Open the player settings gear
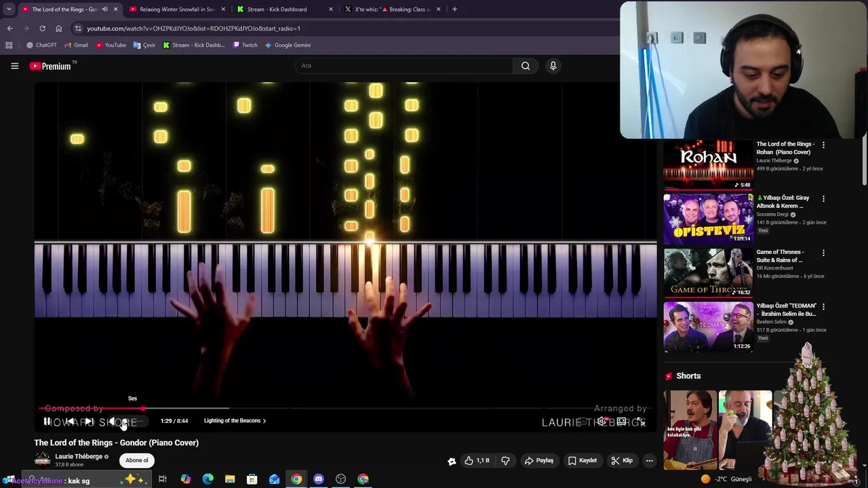 pos(601,422)
